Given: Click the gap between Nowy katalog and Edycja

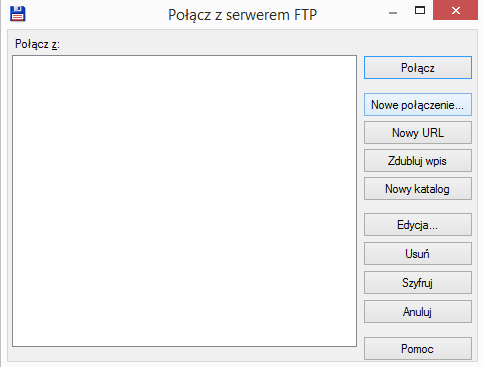Looking at the screenshot, I should pos(418,207).
